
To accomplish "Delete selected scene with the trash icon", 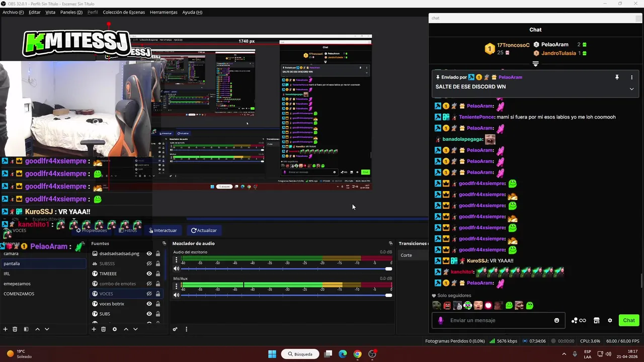I will [15, 329].
